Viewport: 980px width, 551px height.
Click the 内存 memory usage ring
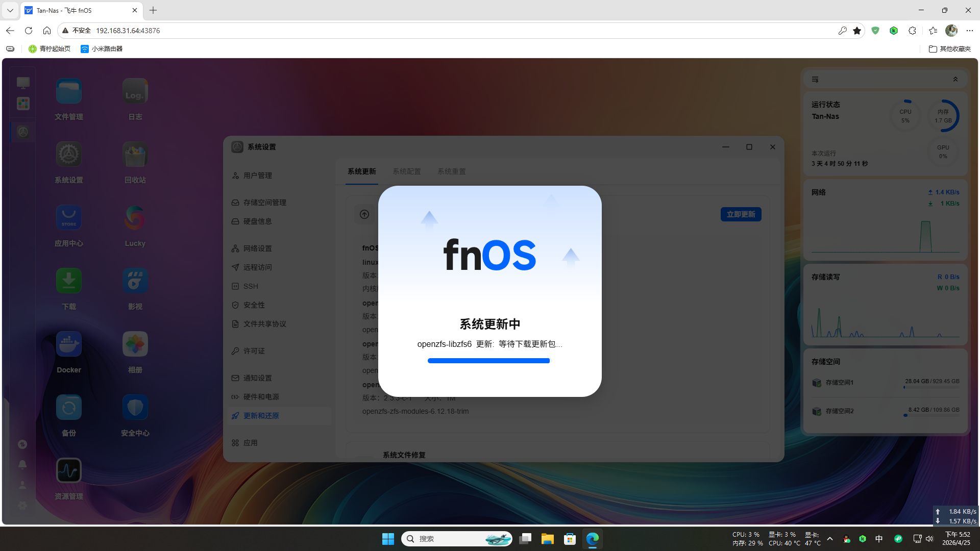click(x=943, y=116)
